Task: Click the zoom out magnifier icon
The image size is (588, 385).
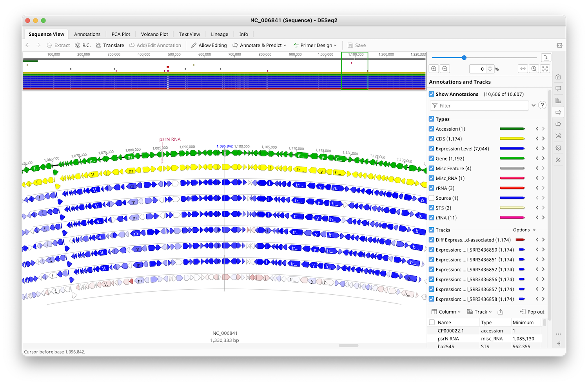Action: point(445,69)
